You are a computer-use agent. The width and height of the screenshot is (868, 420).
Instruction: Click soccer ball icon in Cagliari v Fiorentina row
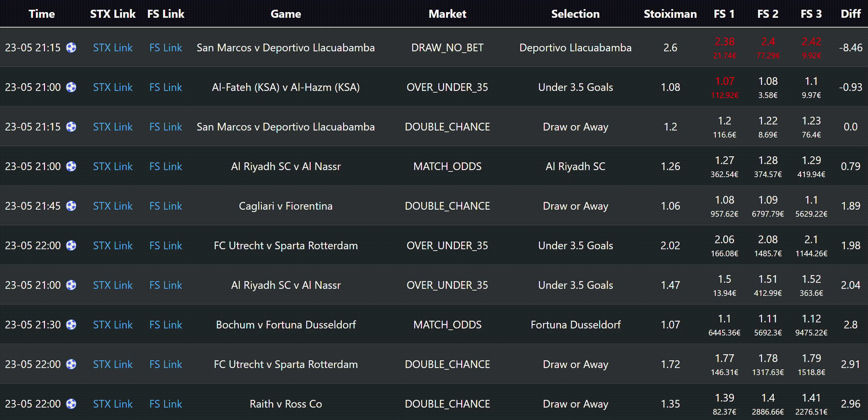click(x=71, y=206)
